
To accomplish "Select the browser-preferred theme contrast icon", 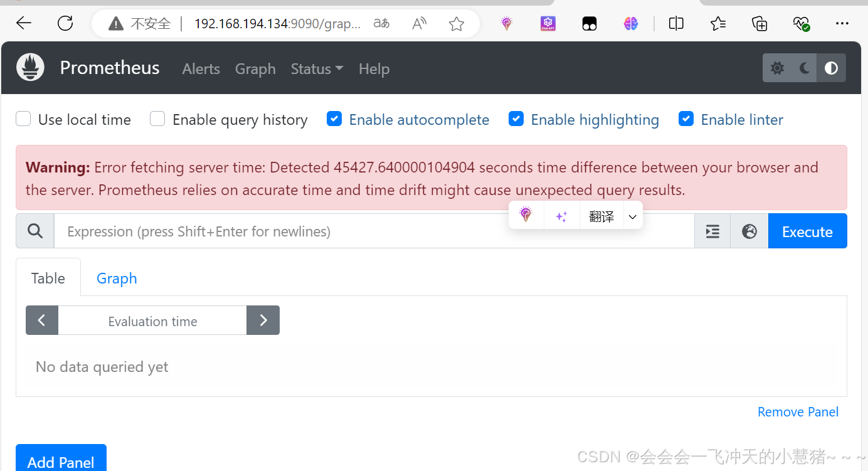I will coord(832,68).
